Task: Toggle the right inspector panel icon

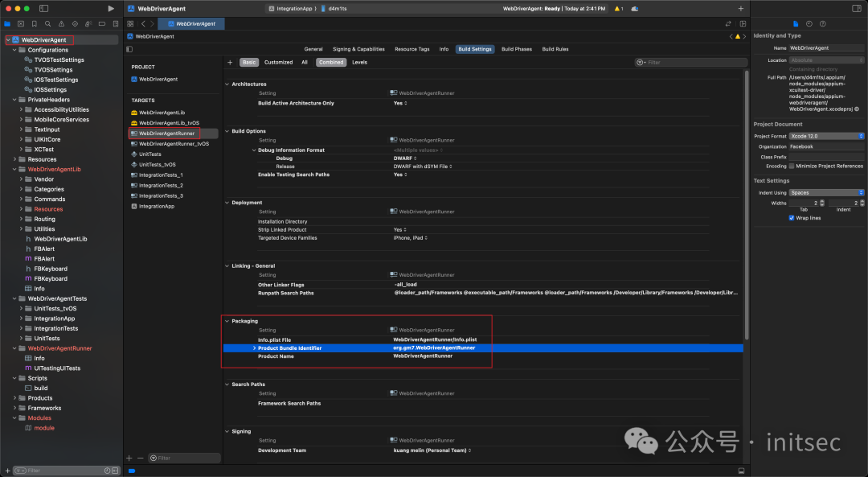Action: pos(857,8)
